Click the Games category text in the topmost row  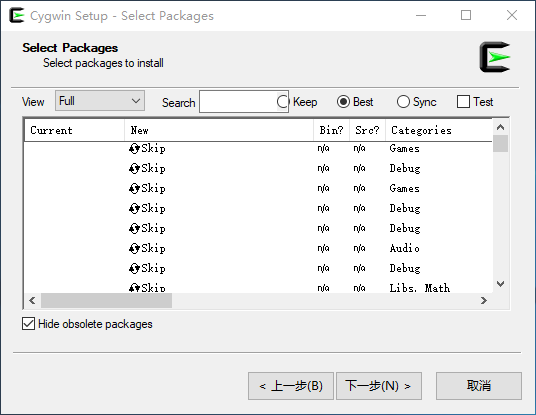tap(404, 148)
